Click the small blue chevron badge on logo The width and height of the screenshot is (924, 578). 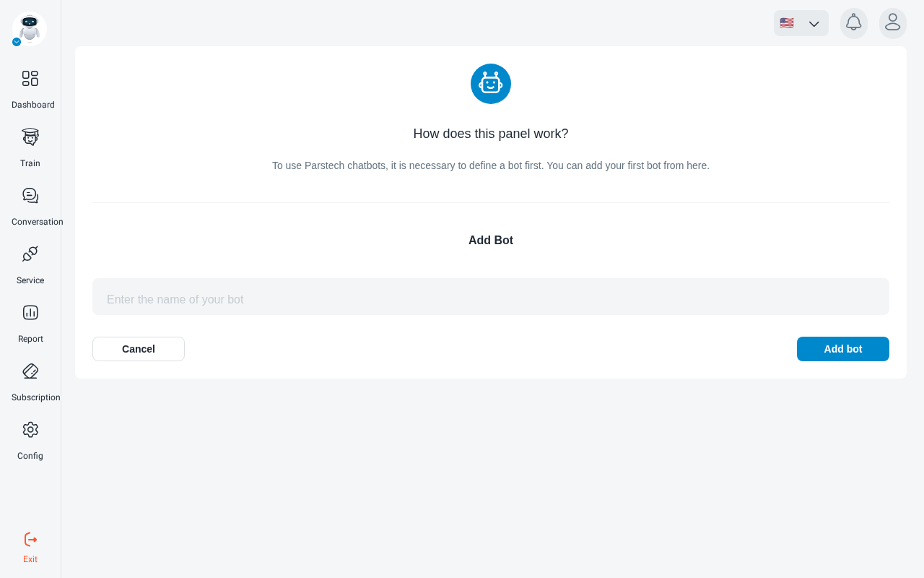coord(17,42)
